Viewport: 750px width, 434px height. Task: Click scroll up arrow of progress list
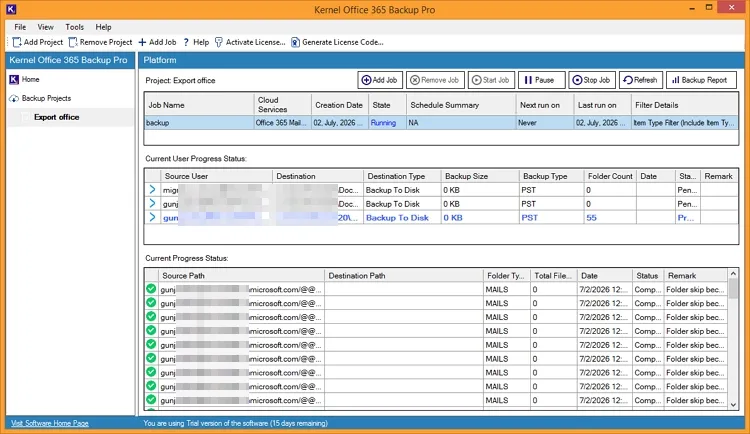point(733,273)
